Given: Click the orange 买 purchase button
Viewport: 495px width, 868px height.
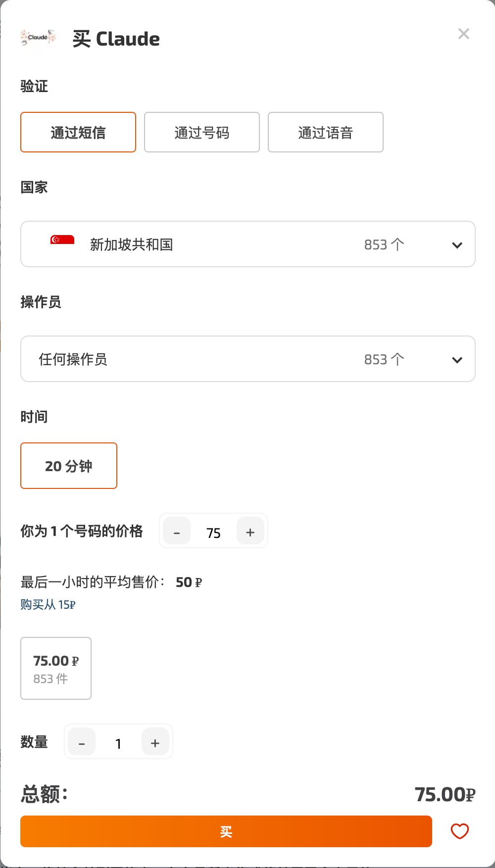Looking at the screenshot, I should pos(226,831).
